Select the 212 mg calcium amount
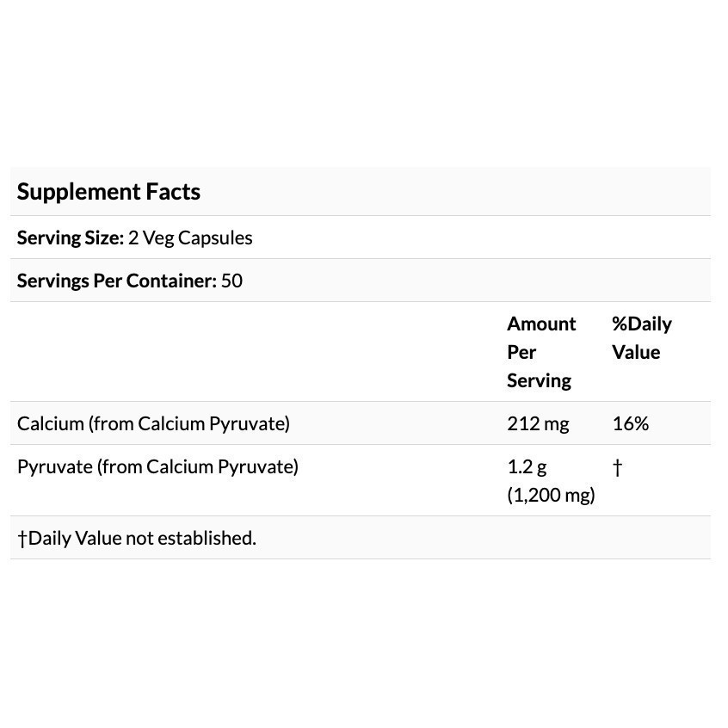Viewport: 728px width, 728px height. 538,423
